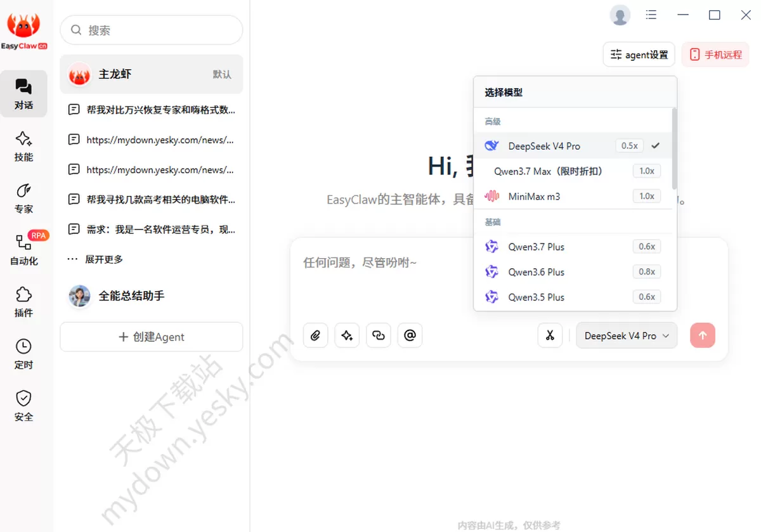Open the 安全 security section
This screenshot has height=532, width=761.
tap(23, 406)
